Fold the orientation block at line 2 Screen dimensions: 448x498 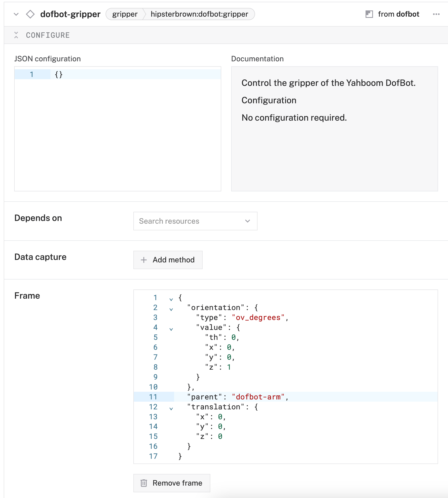pos(171,309)
